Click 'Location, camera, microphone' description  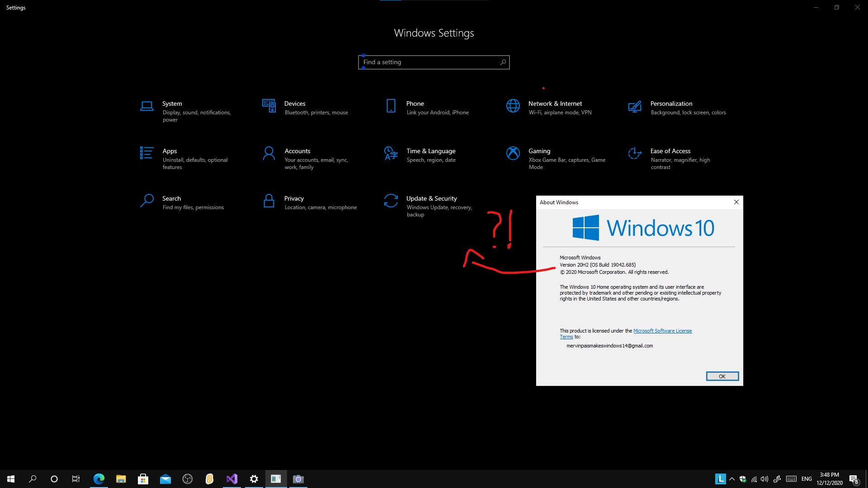click(321, 207)
